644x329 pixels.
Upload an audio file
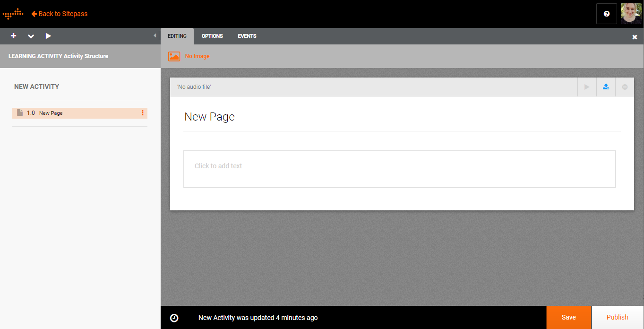click(x=606, y=87)
